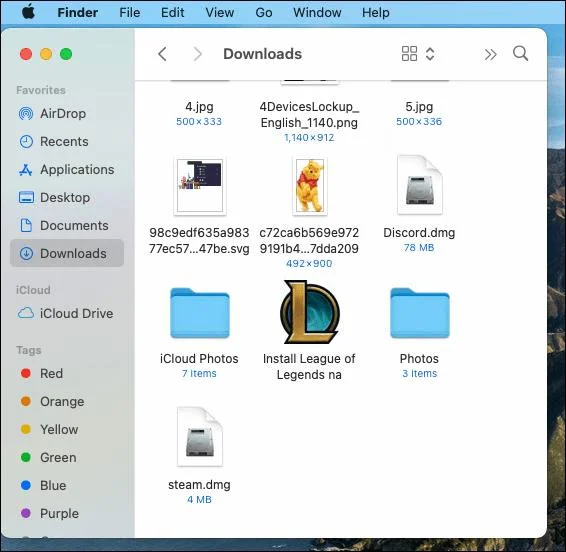Select Documents label in sidebar

click(x=74, y=225)
